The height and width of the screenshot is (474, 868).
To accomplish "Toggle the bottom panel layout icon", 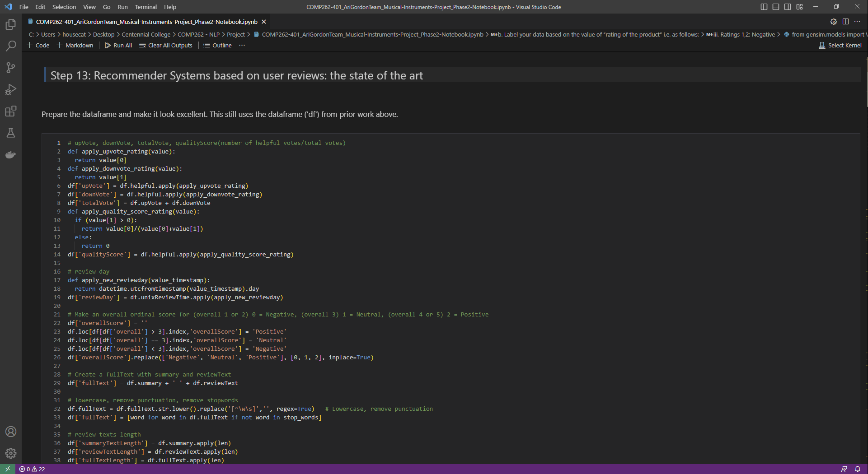I will [x=776, y=7].
